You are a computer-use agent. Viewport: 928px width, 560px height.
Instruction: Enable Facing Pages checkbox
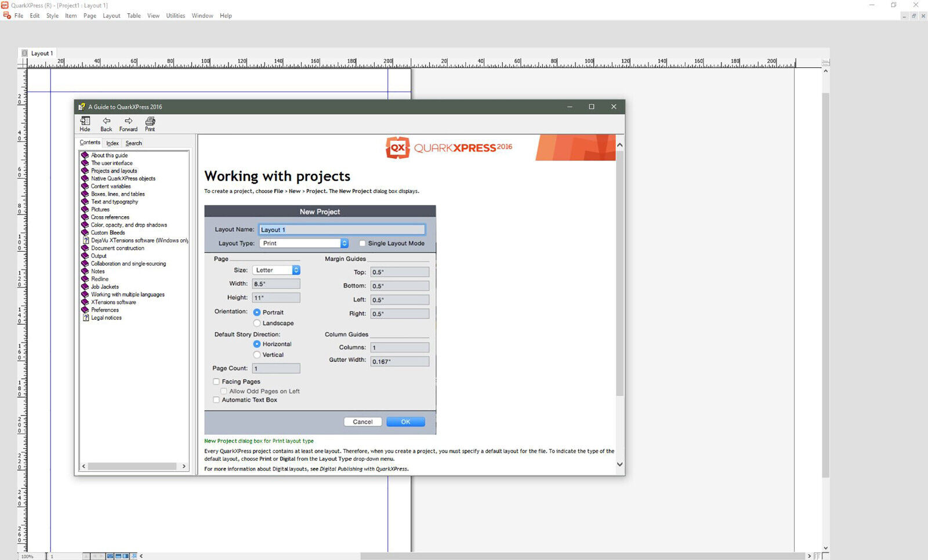[x=216, y=381]
